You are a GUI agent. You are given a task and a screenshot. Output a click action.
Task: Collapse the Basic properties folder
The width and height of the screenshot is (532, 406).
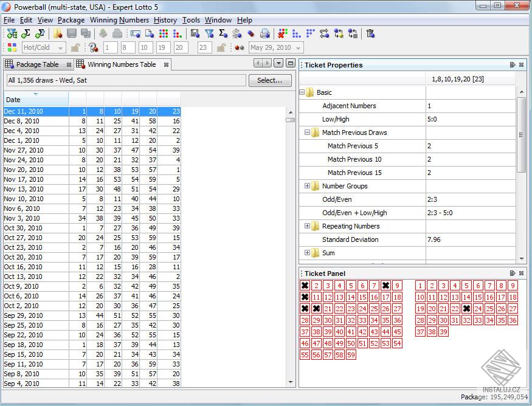[302, 92]
